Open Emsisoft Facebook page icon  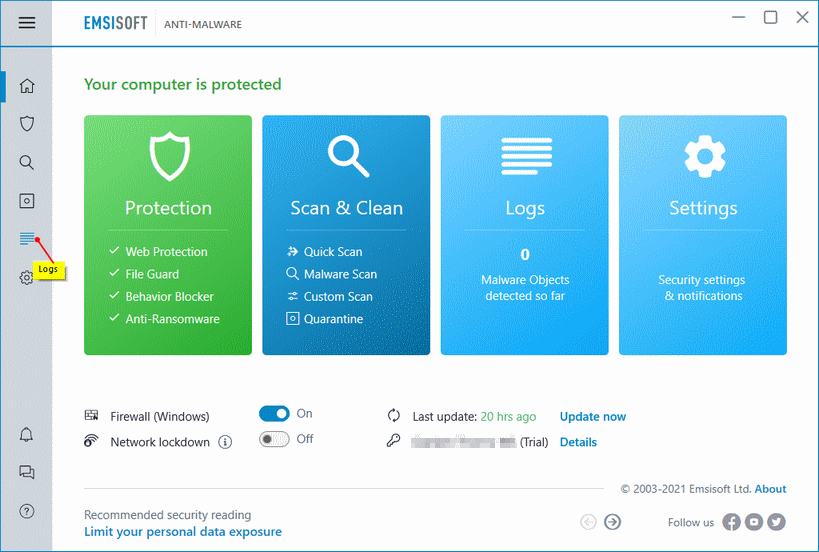[x=731, y=522]
